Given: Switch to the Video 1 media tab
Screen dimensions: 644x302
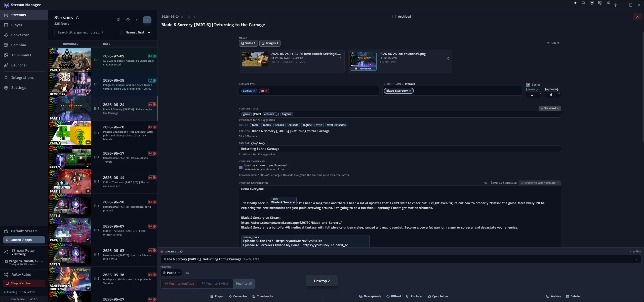Looking at the screenshot, I should click(x=248, y=43).
